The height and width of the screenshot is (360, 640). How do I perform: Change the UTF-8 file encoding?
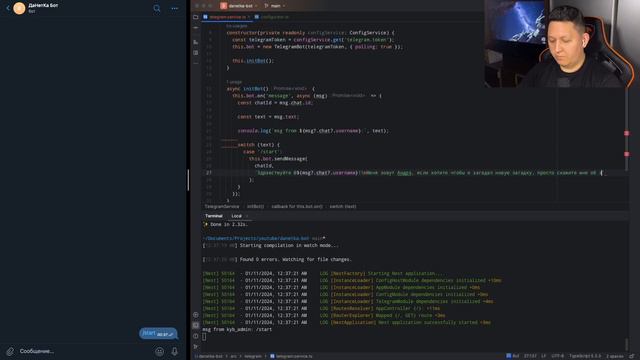558,356
